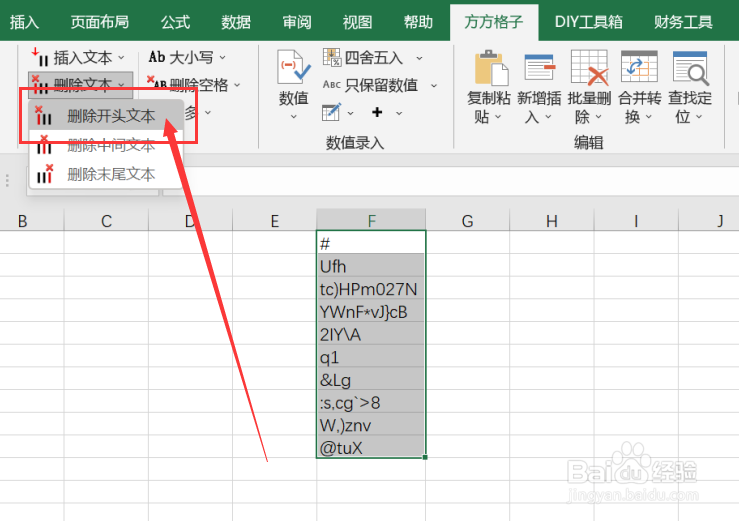This screenshot has width=739, height=521.
Task: Click the cell containing tc)HPm027N
Action: [x=371, y=288]
